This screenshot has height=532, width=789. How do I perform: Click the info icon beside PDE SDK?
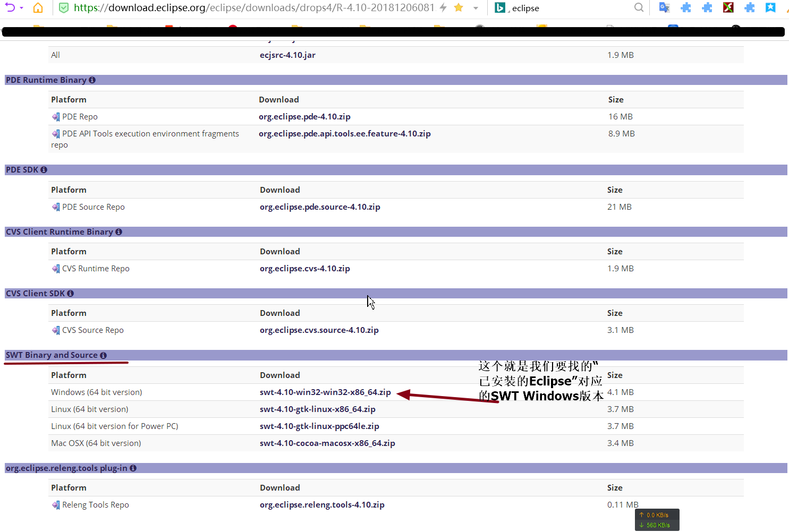point(44,169)
